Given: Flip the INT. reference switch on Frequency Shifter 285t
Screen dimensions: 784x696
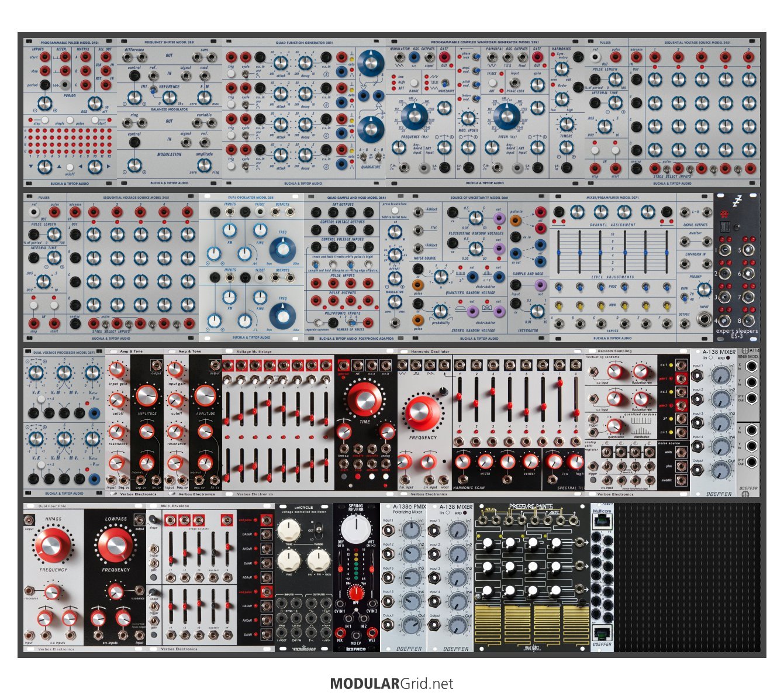Looking at the screenshot, I should click(x=153, y=90).
